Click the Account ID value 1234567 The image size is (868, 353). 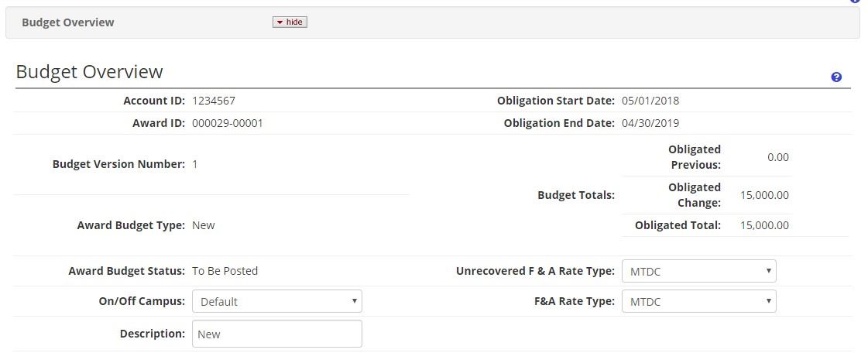[x=213, y=101]
